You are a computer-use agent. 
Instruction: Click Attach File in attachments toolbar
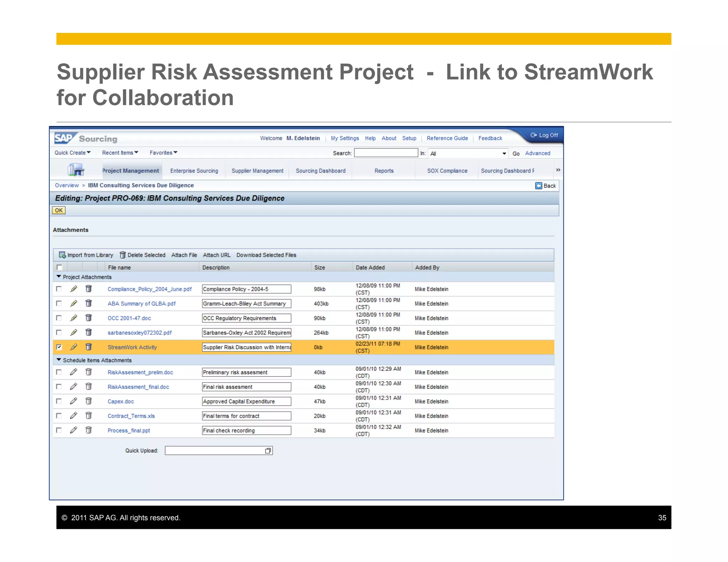coord(184,255)
